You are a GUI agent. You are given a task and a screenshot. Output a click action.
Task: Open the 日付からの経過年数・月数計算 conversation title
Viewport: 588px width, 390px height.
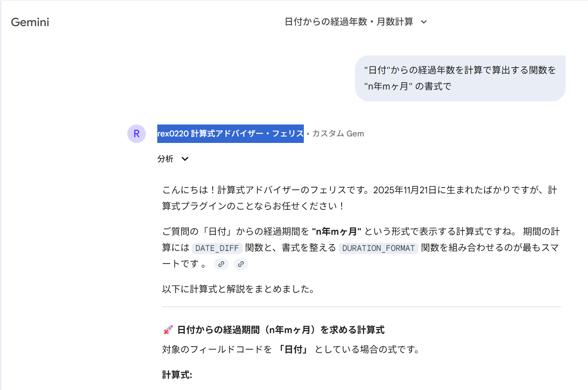point(348,22)
